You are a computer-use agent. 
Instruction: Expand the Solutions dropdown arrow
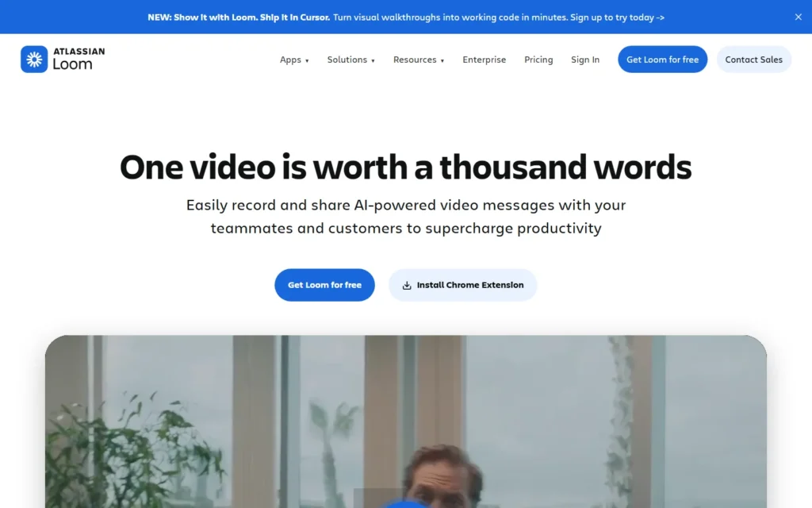(x=373, y=60)
